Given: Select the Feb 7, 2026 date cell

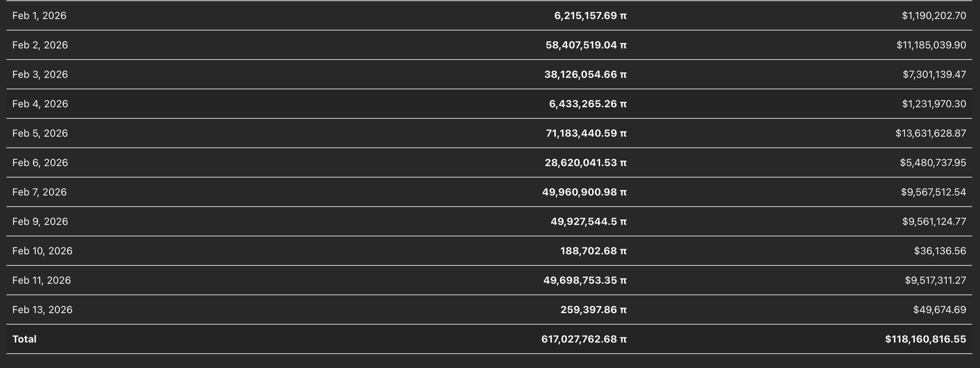Looking at the screenshot, I should click(x=39, y=192).
